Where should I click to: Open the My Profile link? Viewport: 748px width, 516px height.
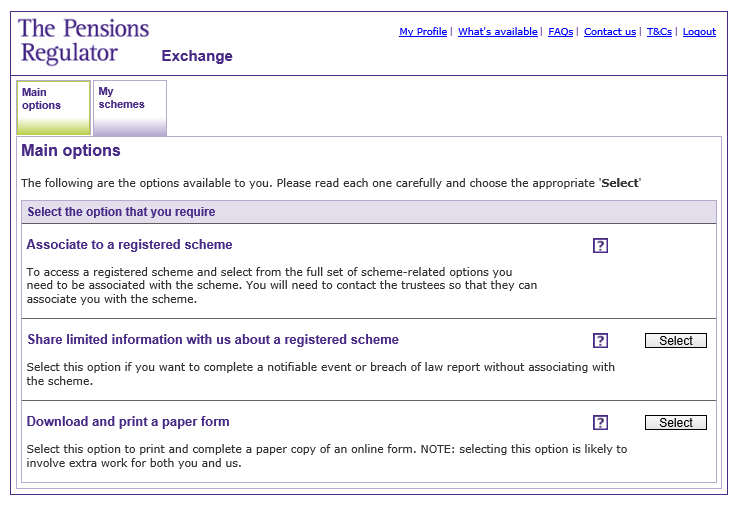tap(423, 32)
